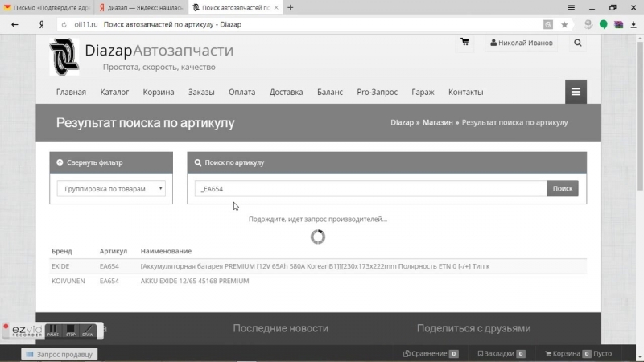Pause the ezvid recording
Image resolution: width=644 pixels, height=362 pixels.
(x=52, y=331)
